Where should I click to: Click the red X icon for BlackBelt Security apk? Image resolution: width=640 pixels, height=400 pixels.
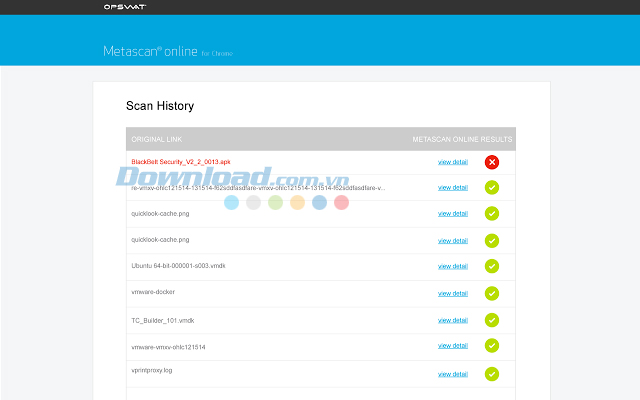[x=492, y=162]
